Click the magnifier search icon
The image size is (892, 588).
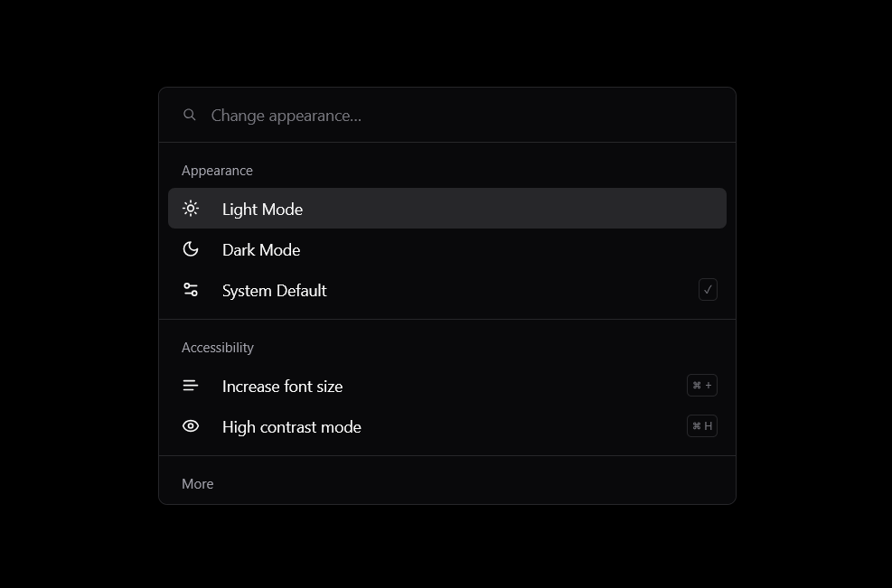pyautogui.click(x=190, y=115)
